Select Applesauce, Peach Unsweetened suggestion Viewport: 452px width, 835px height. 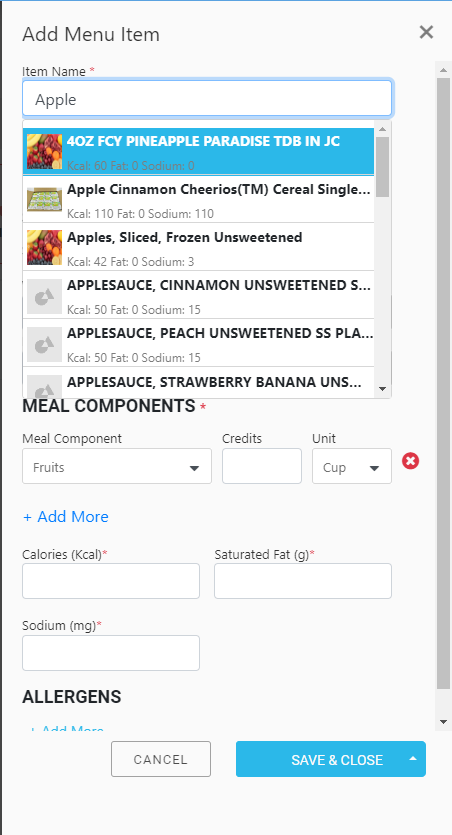[x=198, y=342]
